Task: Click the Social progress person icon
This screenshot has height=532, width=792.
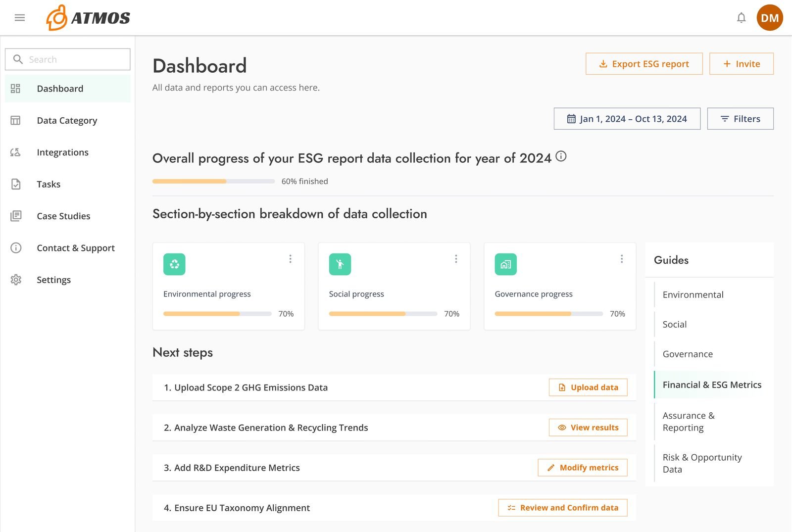Action: [x=340, y=264]
